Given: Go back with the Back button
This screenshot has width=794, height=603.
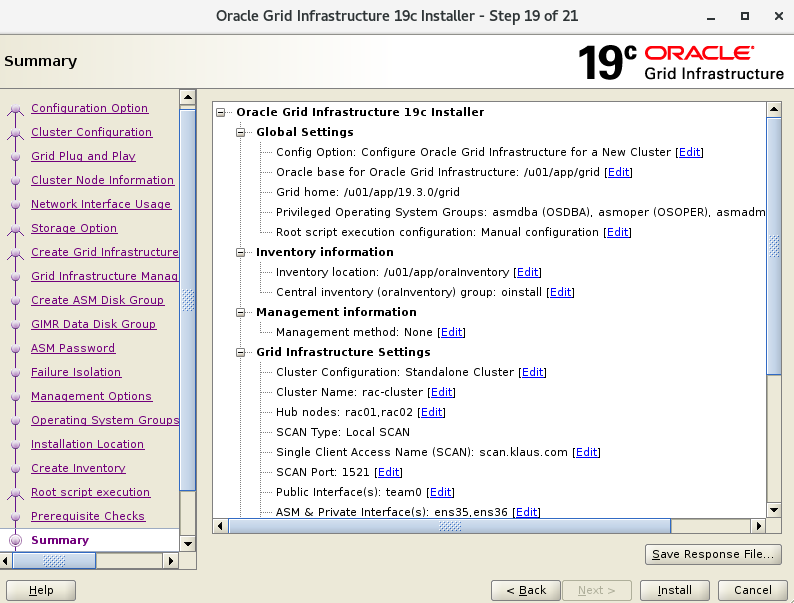Looking at the screenshot, I should (526, 590).
